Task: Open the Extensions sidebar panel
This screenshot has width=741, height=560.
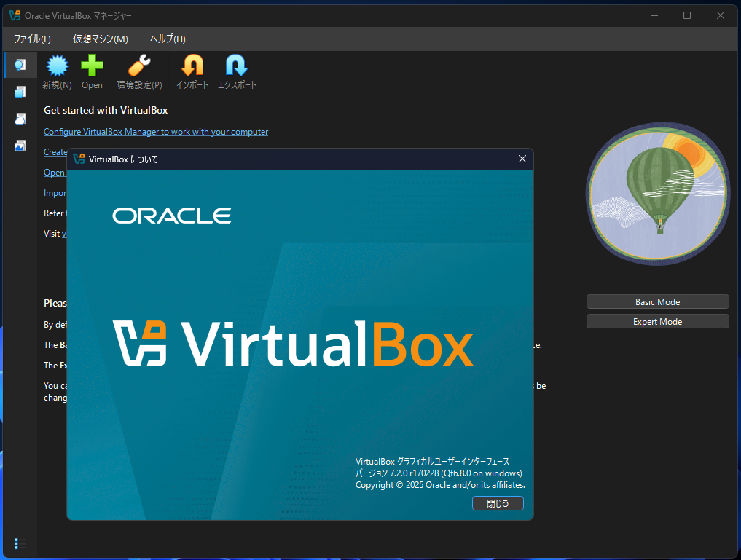Action: click(x=20, y=91)
